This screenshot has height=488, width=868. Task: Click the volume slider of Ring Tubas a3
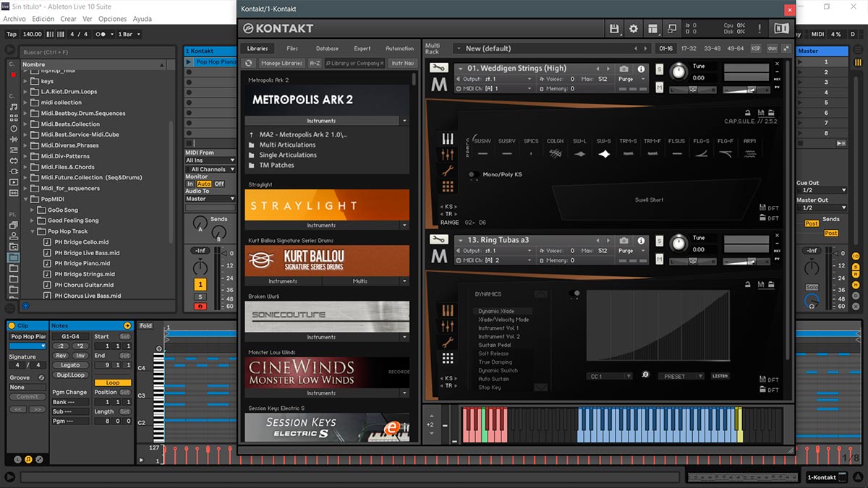point(747,260)
